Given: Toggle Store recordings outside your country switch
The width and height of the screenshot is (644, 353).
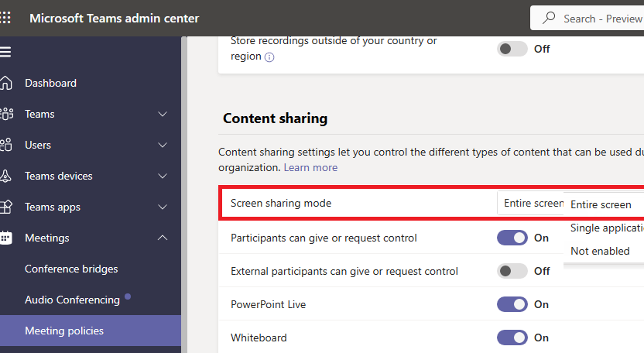Looking at the screenshot, I should pyautogui.click(x=512, y=49).
